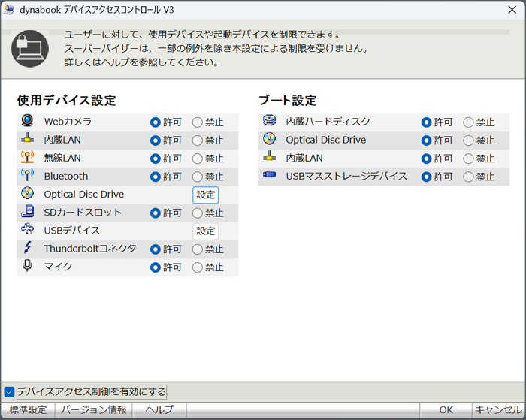Image resolution: width=526 pixels, height=420 pixels.
Task: Click the Thunderboltコネクタ lightning icon
Action: coord(27,248)
